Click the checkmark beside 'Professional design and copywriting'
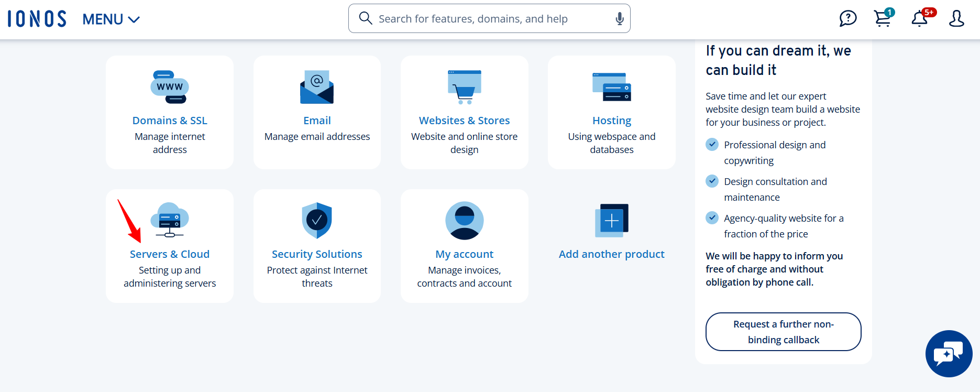980x392 pixels. tap(712, 144)
